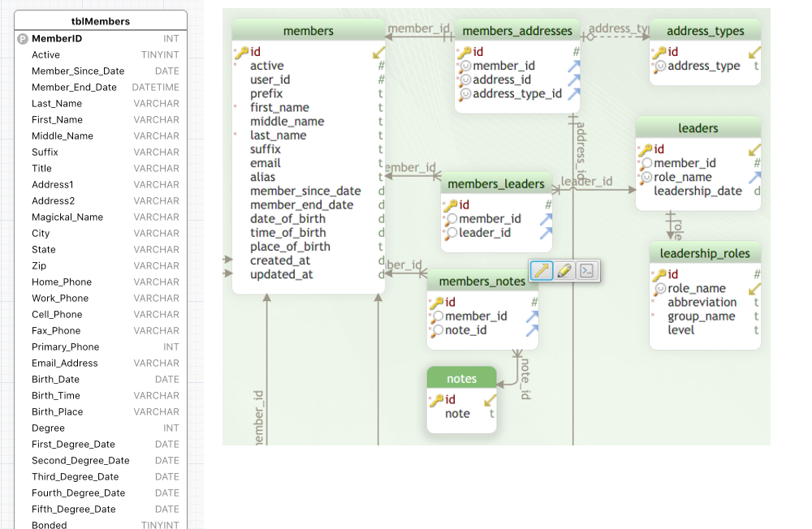The image size is (812, 529).
Task: Click the key icon next to id in members table
Action: (x=241, y=52)
